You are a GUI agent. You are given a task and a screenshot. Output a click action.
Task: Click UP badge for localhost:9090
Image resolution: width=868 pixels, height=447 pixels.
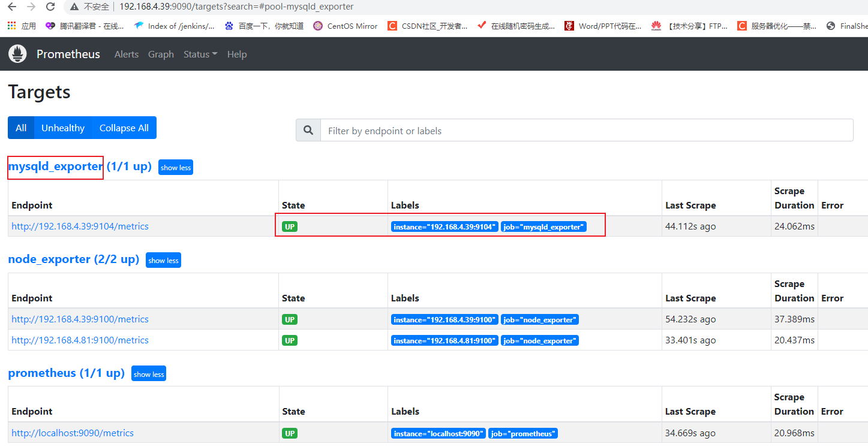tap(290, 433)
